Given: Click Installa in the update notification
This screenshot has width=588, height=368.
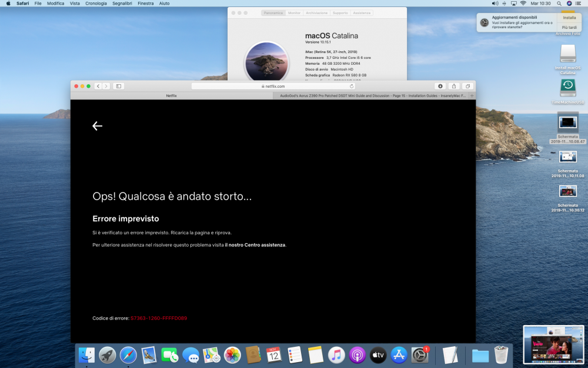Looking at the screenshot, I should coord(569,18).
